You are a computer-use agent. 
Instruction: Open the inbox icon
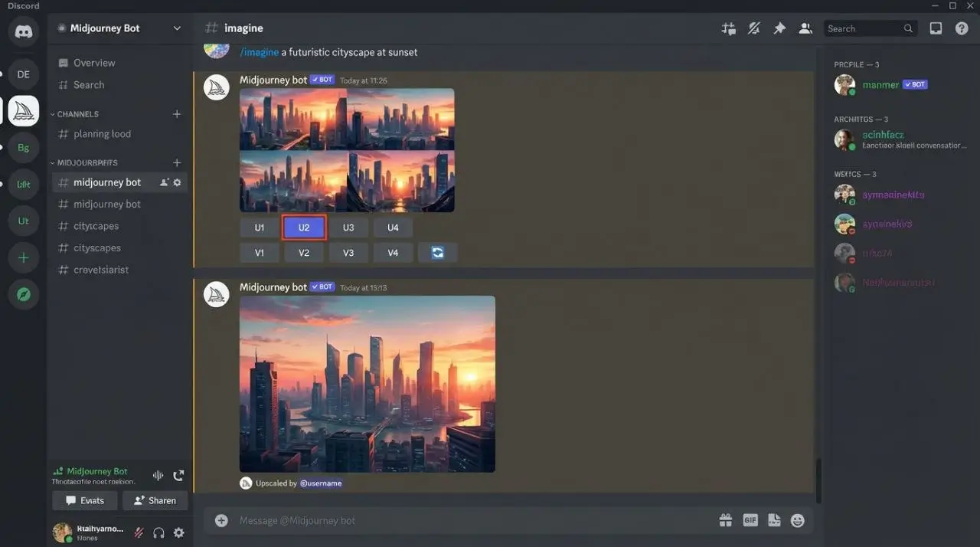(x=936, y=28)
